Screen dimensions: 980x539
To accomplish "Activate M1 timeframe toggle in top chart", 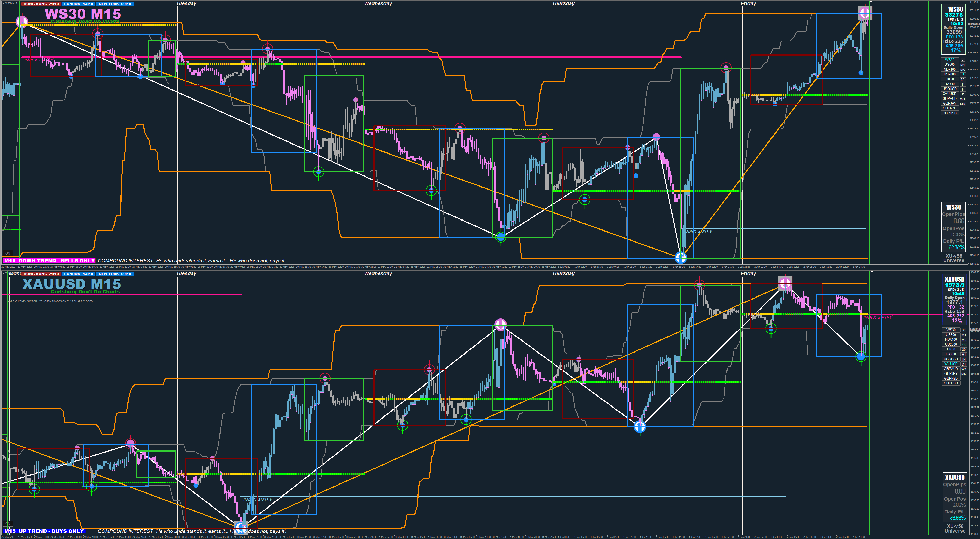I will 963,65.
